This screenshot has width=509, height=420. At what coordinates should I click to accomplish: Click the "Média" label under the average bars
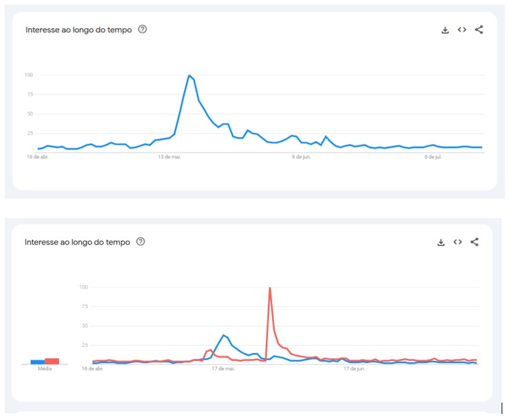point(45,369)
